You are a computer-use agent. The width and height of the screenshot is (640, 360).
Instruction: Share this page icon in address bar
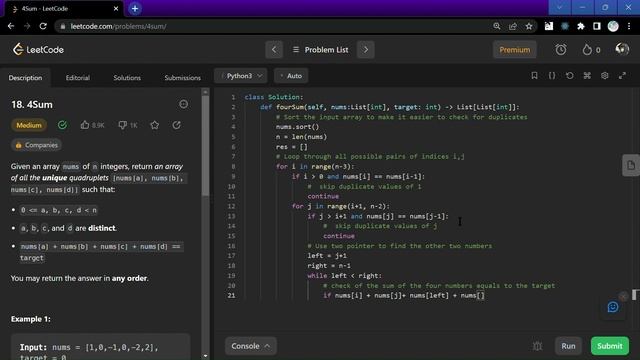[x=513, y=26]
